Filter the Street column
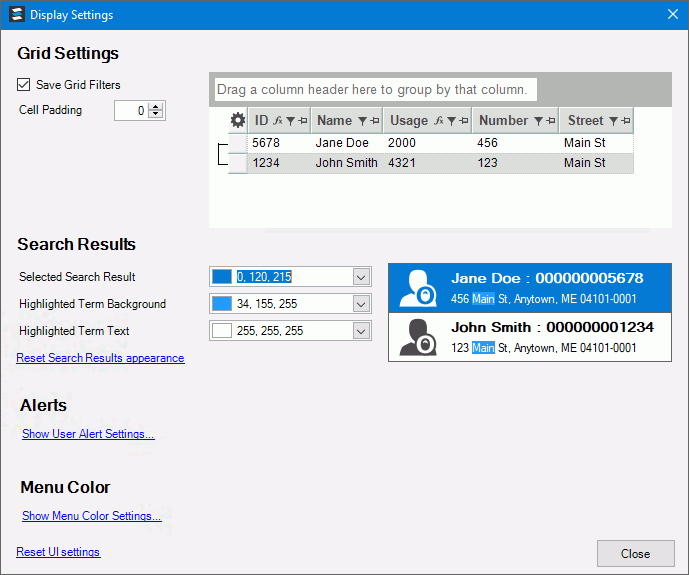This screenshot has height=575, width=689. [613, 121]
